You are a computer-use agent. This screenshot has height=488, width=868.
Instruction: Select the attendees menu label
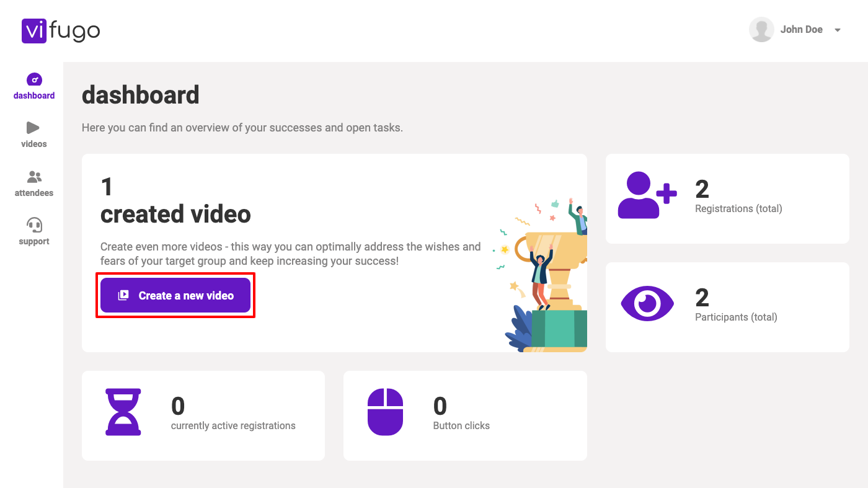(x=34, y=193)
